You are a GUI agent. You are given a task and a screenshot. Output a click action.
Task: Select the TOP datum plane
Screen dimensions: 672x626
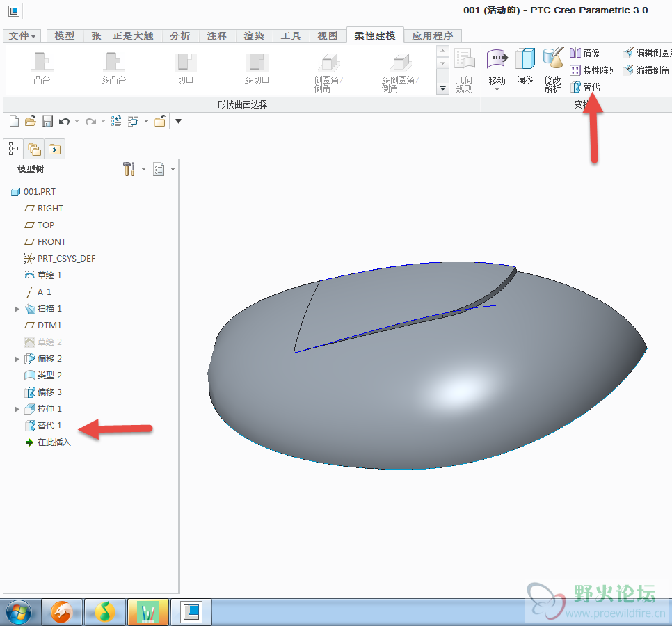39,225
